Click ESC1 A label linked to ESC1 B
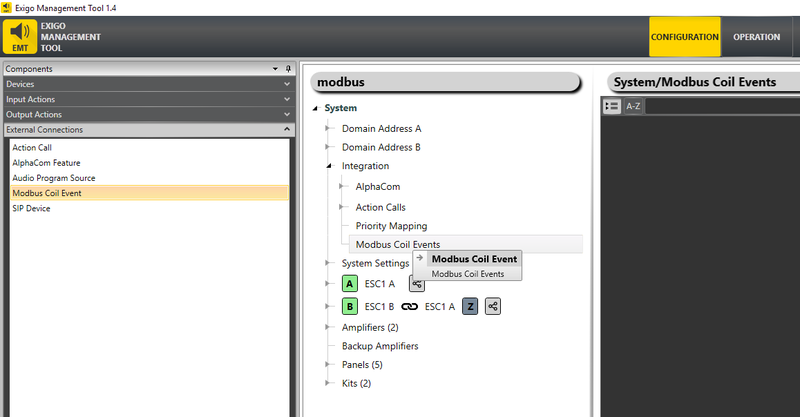The image size is (800, 417). tap(440, 307)
